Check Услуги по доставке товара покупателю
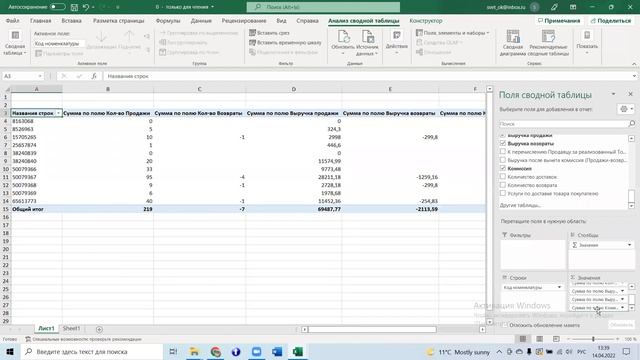This screenshot has height=360, width=640. coord(503,193)
